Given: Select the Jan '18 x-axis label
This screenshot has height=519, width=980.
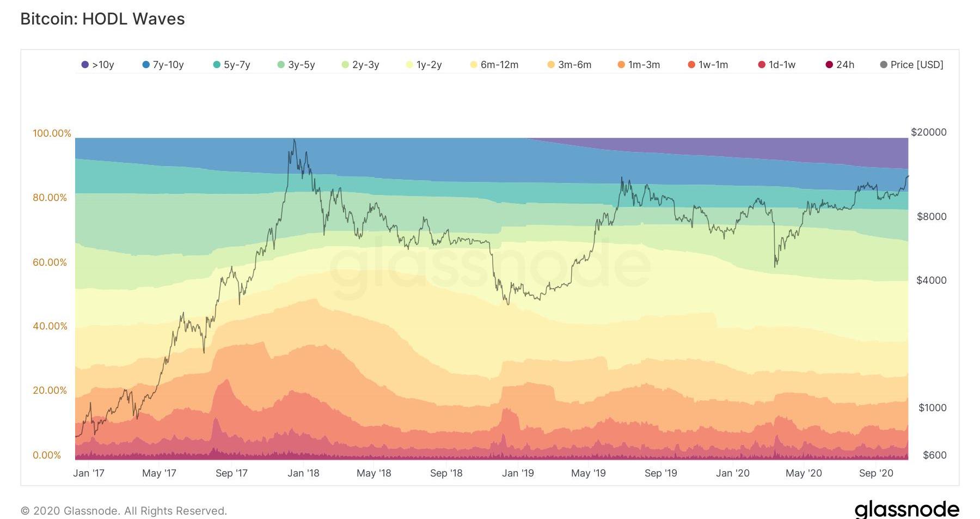Looking at the screenshot, I should [x=303, y=473].
